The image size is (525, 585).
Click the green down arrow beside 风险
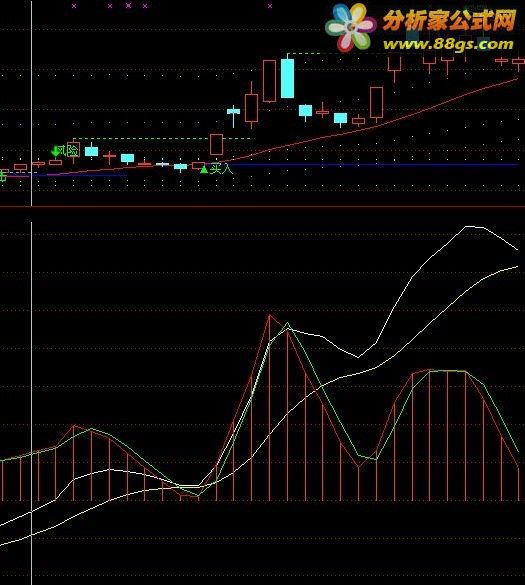pos(55,151)
